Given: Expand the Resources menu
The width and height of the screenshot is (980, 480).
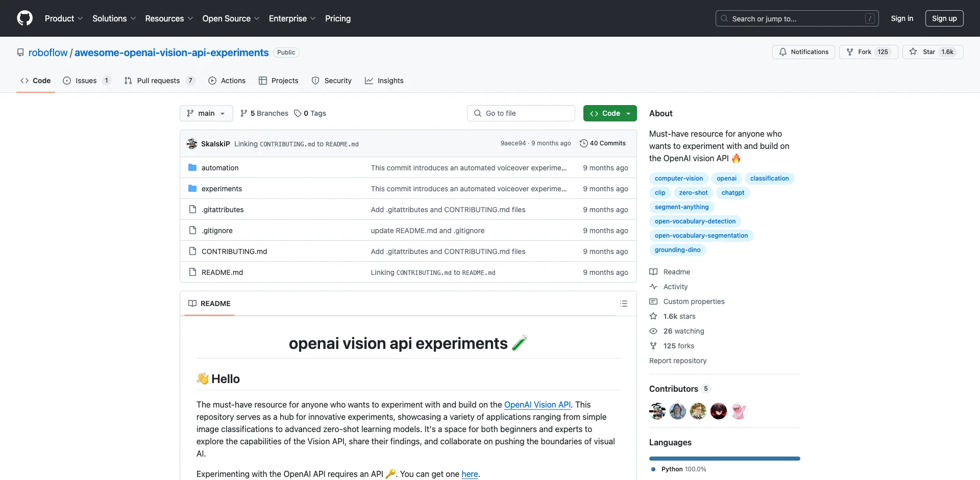Looking at the screenshot, I should (169, 18).
